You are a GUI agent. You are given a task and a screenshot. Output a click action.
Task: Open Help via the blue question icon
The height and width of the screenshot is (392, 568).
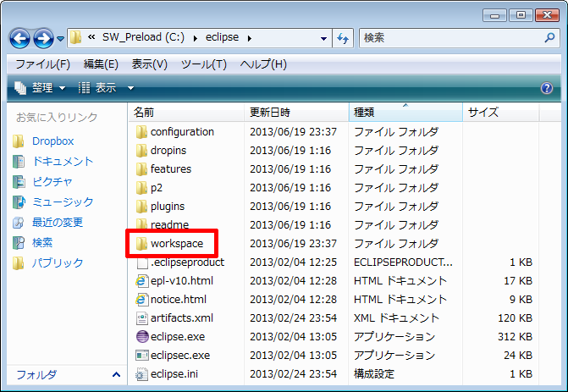click(547, 88)
